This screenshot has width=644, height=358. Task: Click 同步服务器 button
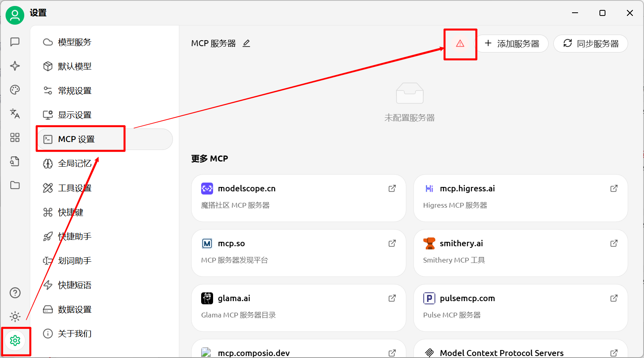pos(591,44)
